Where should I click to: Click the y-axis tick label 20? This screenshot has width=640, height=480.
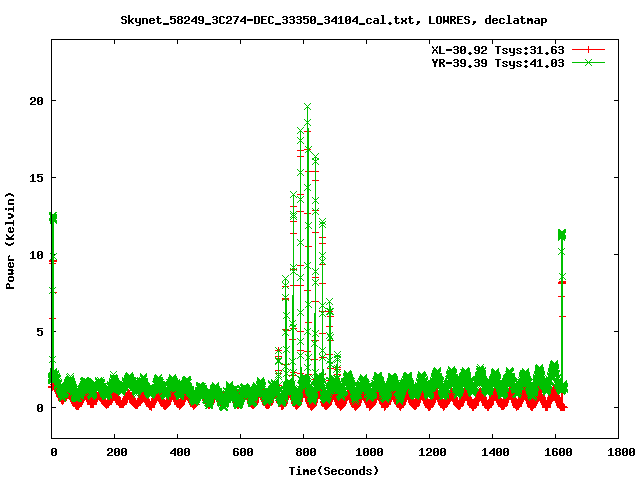pos(36,101)
